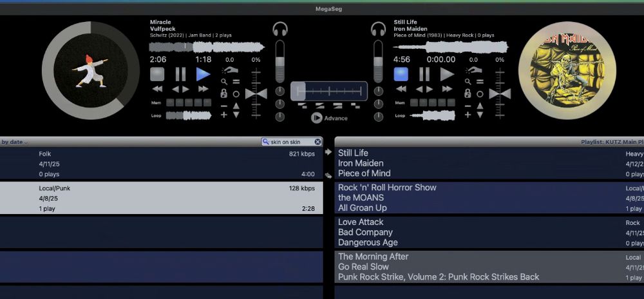Fast-forward the Miracle deck with the double-right arrows

204,89
